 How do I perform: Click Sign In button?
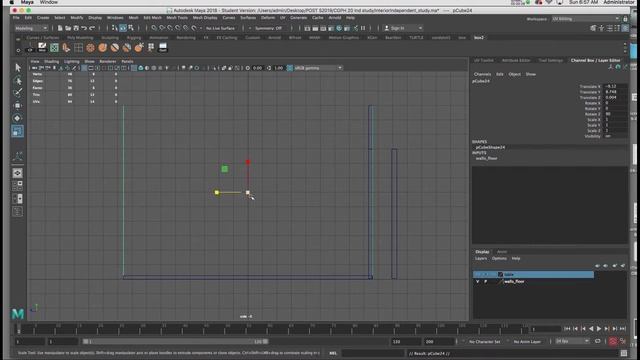click(x=397, y=28)
